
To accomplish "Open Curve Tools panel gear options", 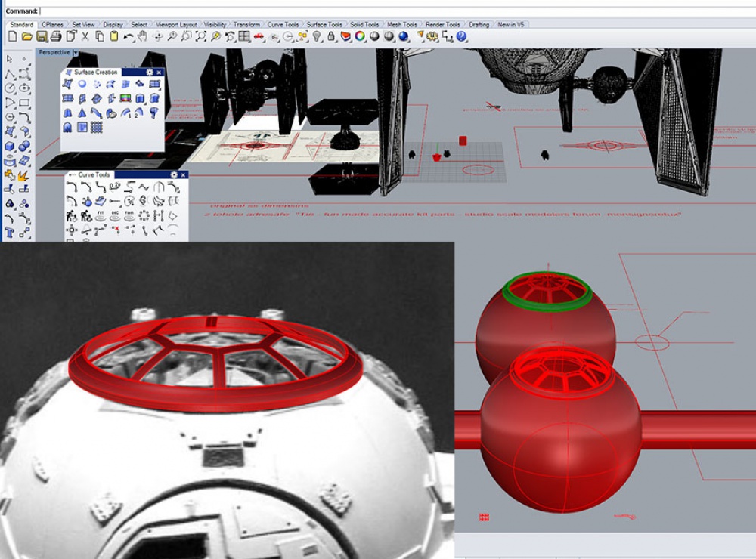I will (x=174, y=175).
